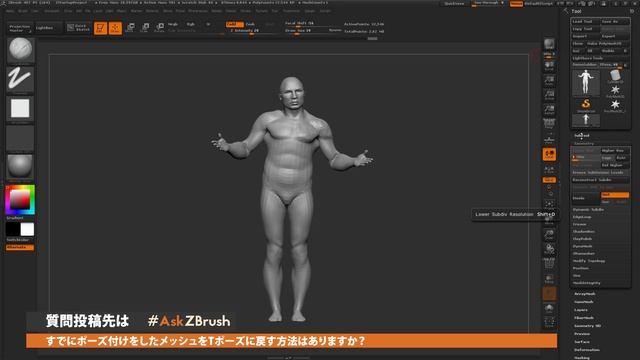Screen dimensions: 640x360
Task: Expand the ShadowBox section
Action: tap(584, 232)
